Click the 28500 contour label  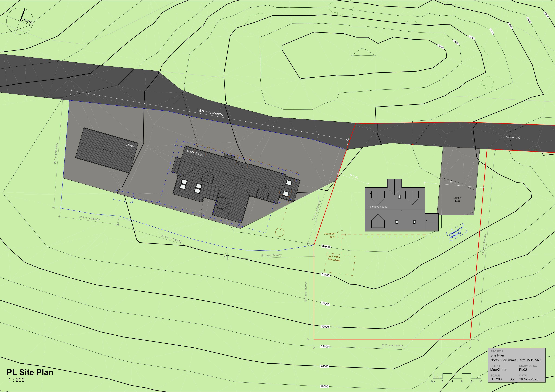click(x=324, y=366)
